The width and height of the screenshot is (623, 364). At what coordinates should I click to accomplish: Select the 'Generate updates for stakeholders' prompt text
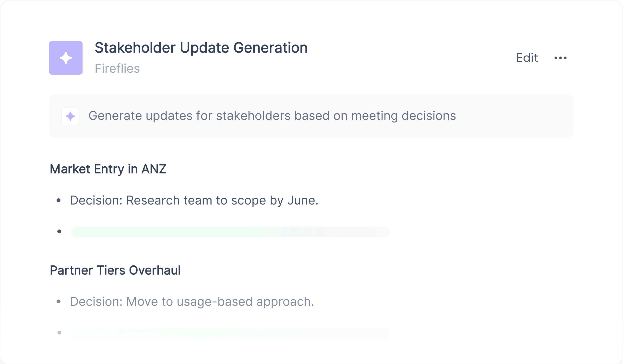coord(272,116)
